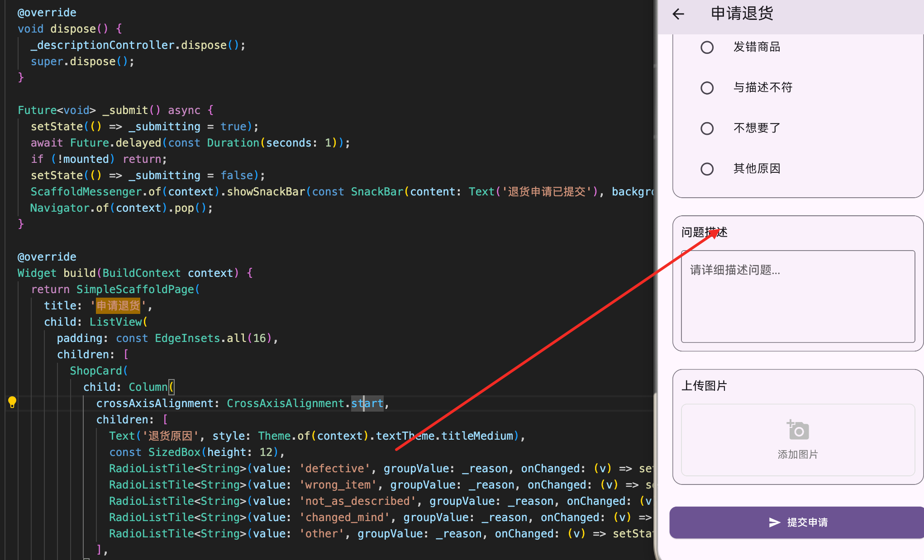Viewport: 924px width, 560px height.
Task: Tap the back arrow on the 申请退货 screen
Action: click(x=678, y=14)
